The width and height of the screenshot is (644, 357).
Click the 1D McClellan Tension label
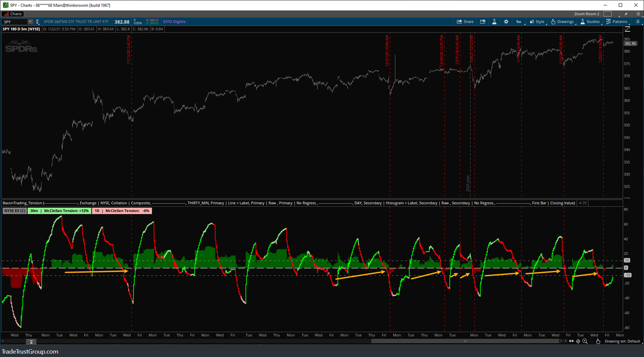(122, 212)
